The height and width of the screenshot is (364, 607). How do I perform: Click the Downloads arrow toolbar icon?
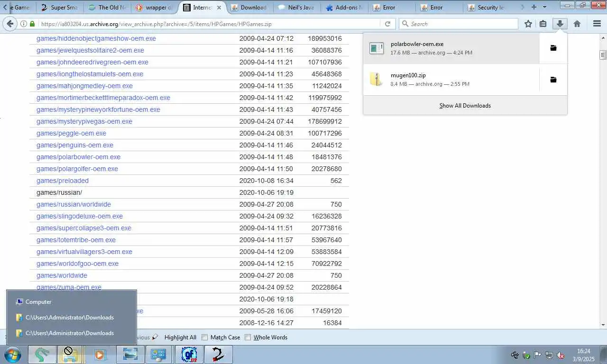click(x=560, y=24)
